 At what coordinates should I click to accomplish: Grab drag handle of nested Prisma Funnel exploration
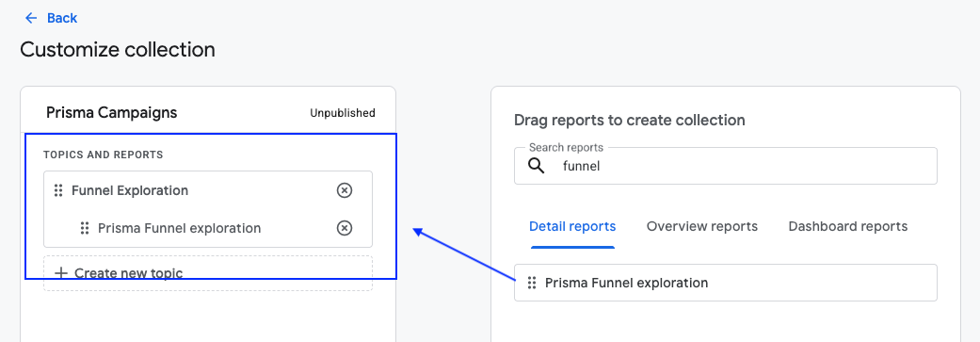pyautogui.click(x=85, y=228)
